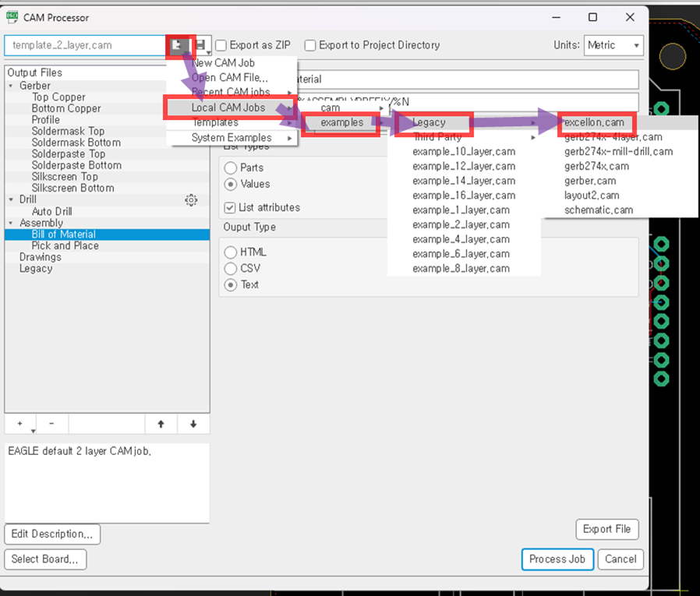Image resolution: width=700 pixels, height=596 pixels.
Task: Uncheck List attributes checkbox
Action: click(230, 208)
